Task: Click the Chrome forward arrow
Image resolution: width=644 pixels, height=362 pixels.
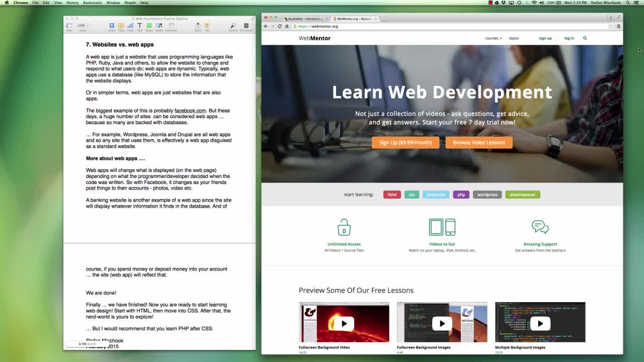Action: (x=273, y=26)
